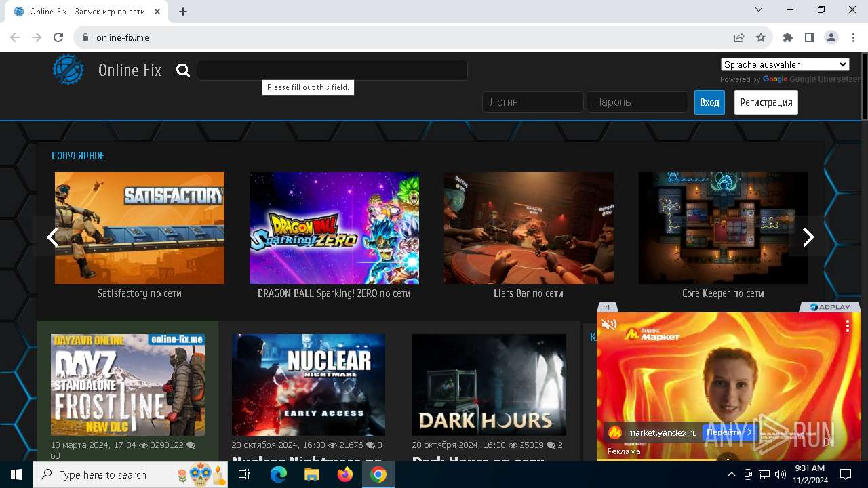Open Nuclear Nightmare post image

[309, 384]
